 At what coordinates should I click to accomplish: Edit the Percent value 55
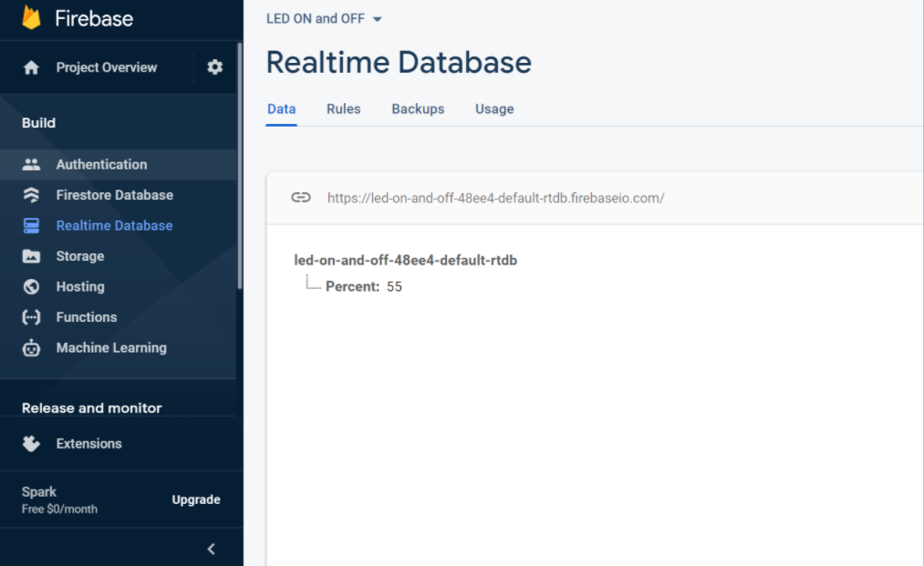coord(394,287)
